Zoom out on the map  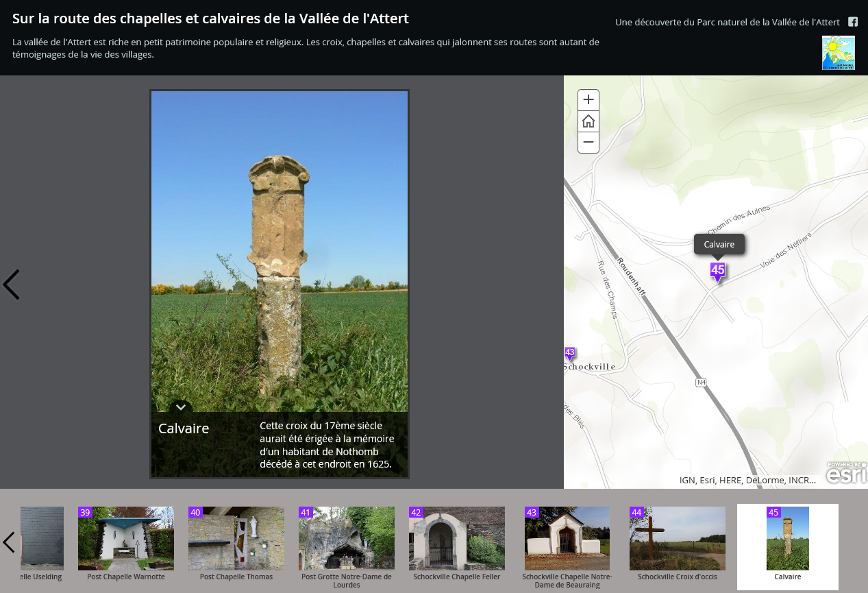(x=588, y=142)
